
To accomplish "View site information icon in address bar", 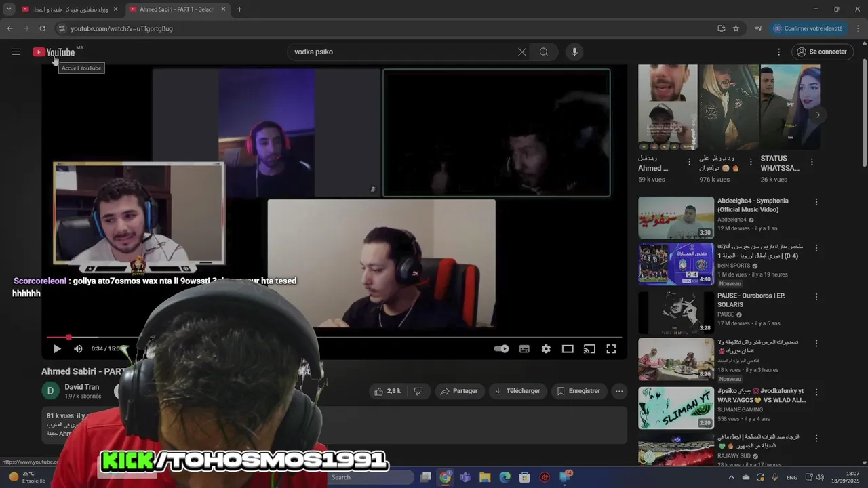I will [x=61, y=28].
